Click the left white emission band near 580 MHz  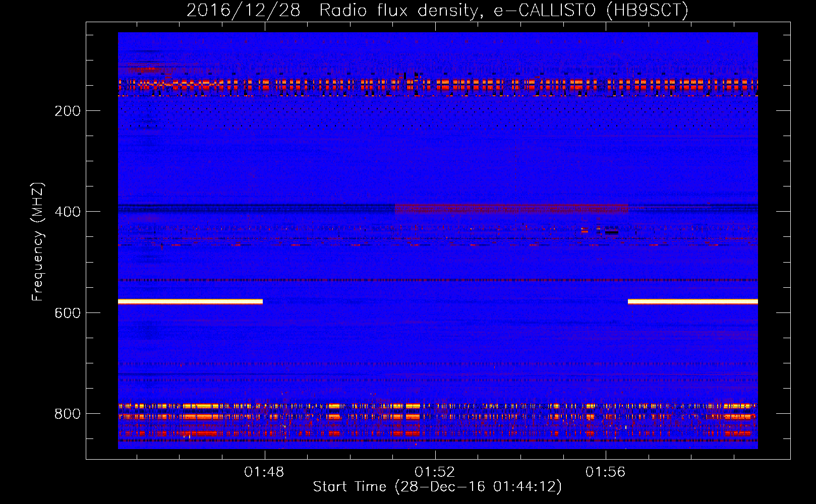pyautogui.click(x=190, y=301)
